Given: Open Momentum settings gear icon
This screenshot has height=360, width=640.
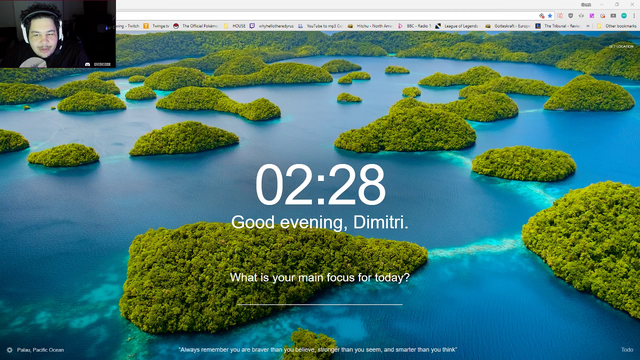Looking at the screenshot, I should point(9,350).
